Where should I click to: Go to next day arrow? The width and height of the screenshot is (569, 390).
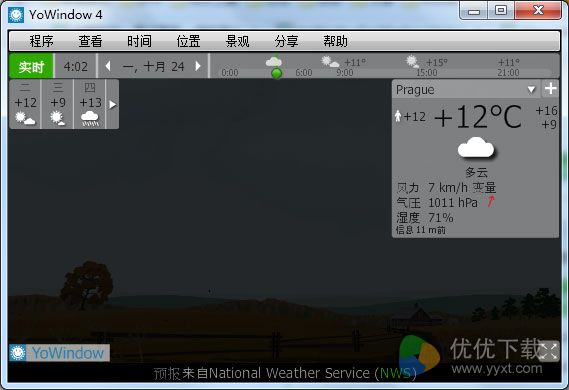tap(198, 66)
